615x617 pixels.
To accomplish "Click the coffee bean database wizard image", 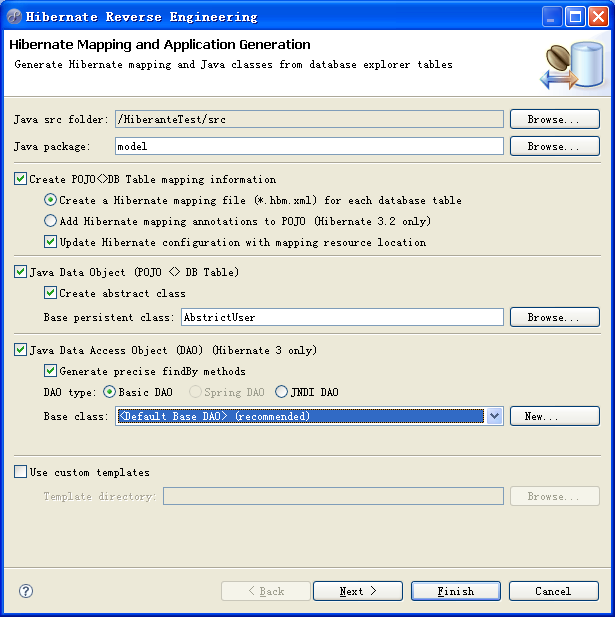I will (x=573, y=66).
